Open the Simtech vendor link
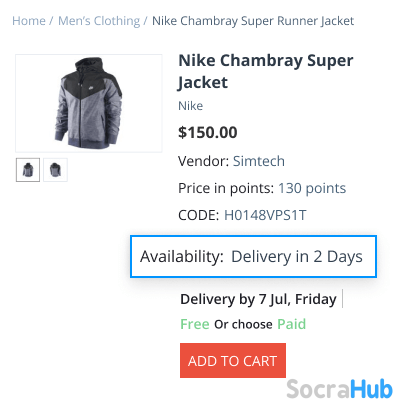Viewport: 400px width, 400px height. pos(259,161)
